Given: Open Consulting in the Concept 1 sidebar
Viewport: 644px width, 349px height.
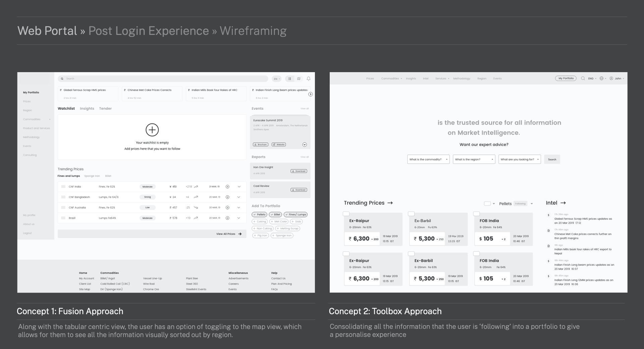Looking at the screenshot, I should 30,155.
